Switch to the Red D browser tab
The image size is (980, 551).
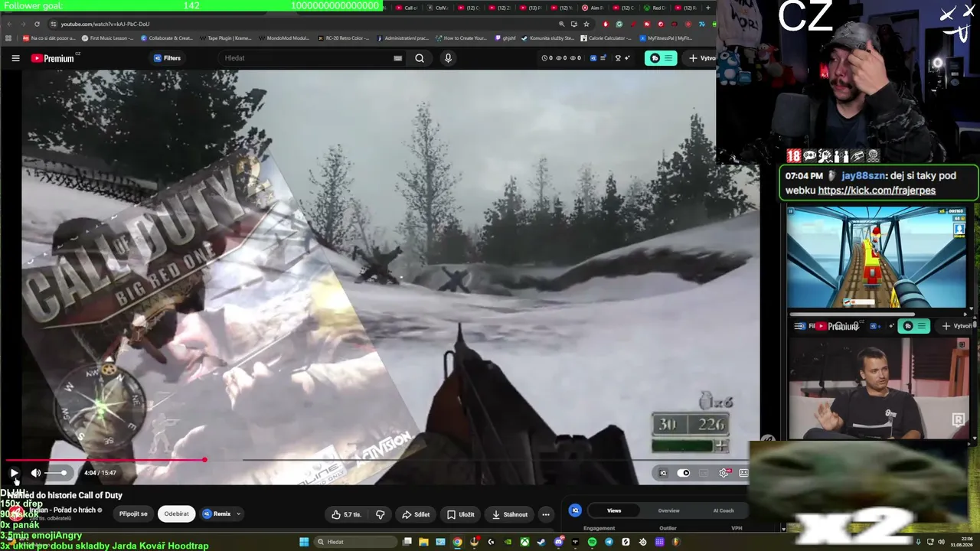click(x=655, y=8)
